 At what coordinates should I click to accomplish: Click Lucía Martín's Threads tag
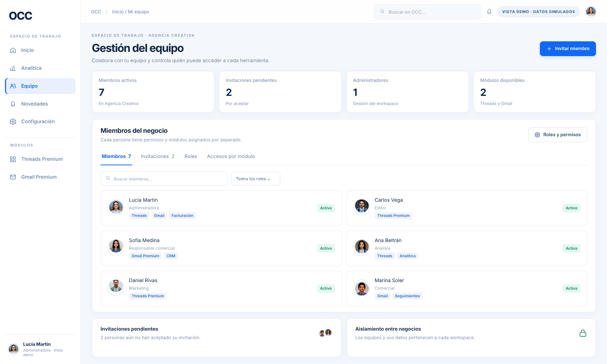point(139,216)
